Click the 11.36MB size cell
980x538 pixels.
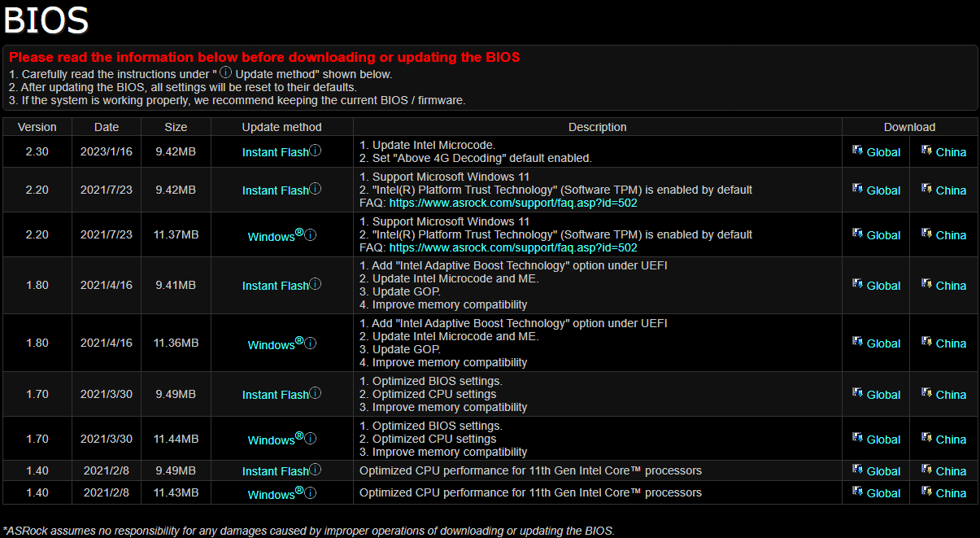point(176,343)
